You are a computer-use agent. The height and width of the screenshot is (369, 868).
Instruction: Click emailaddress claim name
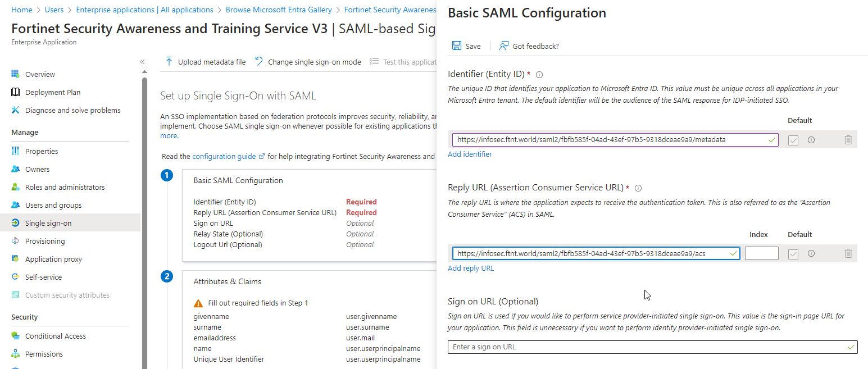coord(215,338)
